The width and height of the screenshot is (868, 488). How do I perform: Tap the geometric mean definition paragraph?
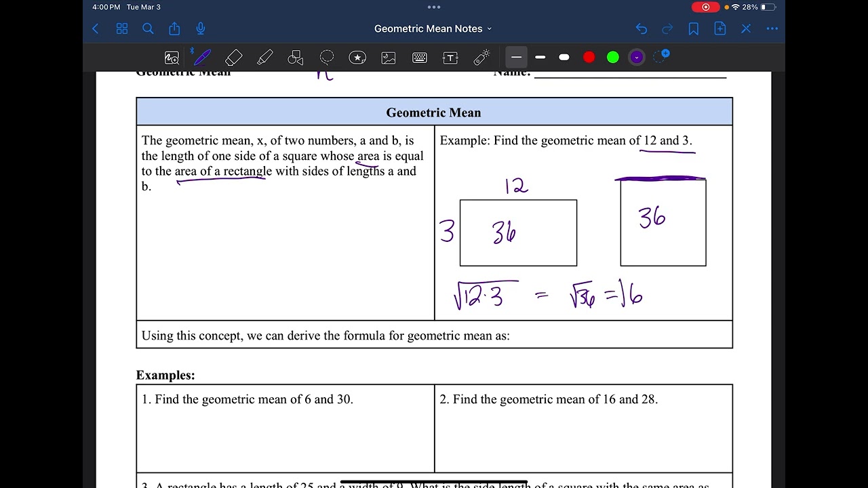[283, 163]
